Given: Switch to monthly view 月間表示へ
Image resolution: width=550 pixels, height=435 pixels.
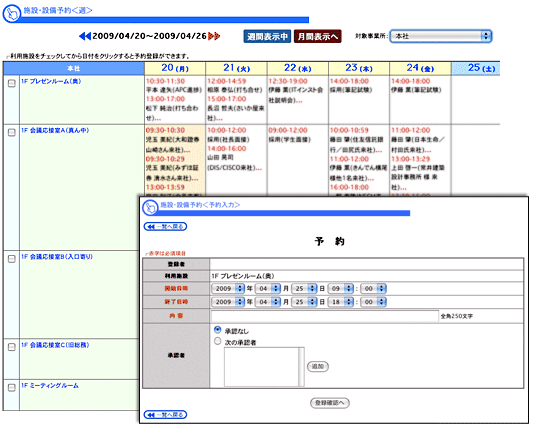Looking at the screenshot, I should (x=317, y=36).
